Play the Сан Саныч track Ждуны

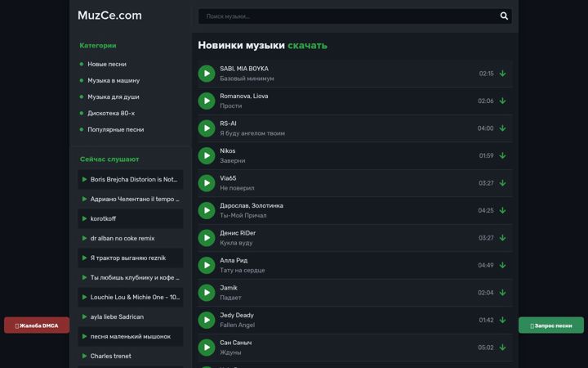[x=207, y=348]
